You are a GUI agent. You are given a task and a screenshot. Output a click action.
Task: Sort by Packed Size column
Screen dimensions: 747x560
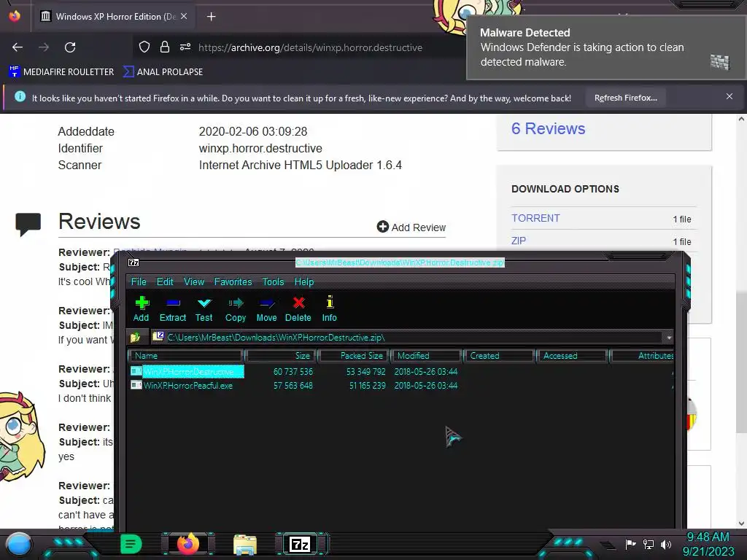355,356
